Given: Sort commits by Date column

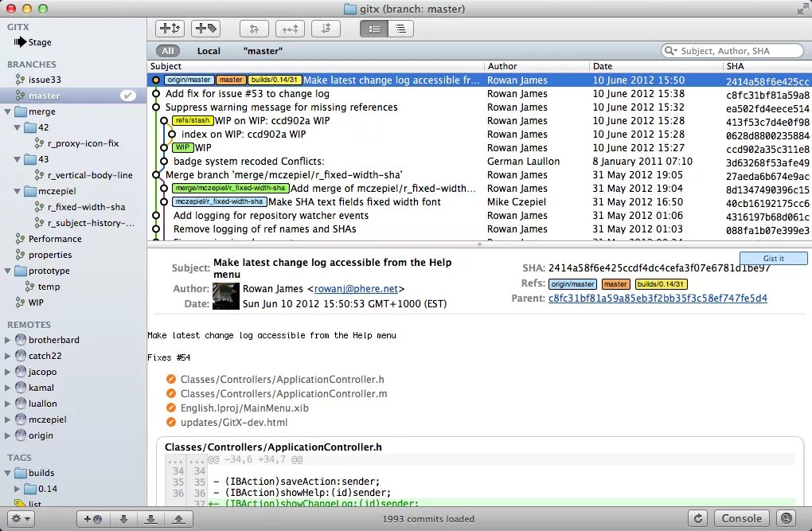Looking at the screenshot, I should 657,66.
